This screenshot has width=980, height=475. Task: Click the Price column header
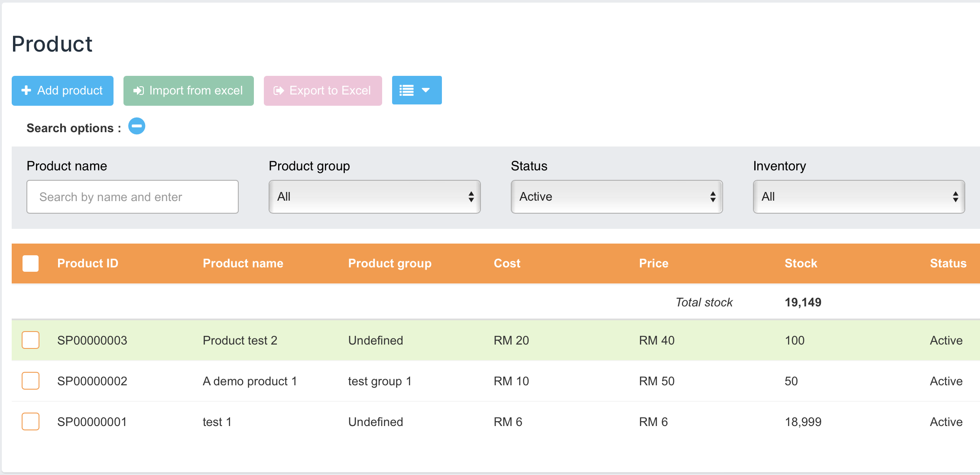point(653,263)
